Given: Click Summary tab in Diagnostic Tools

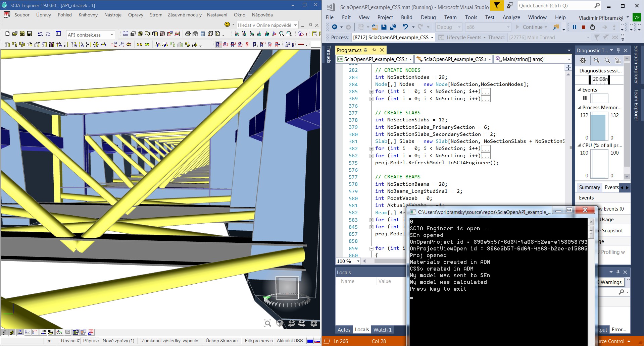Looking at the screenshot, I should click(x=589, y=187).
